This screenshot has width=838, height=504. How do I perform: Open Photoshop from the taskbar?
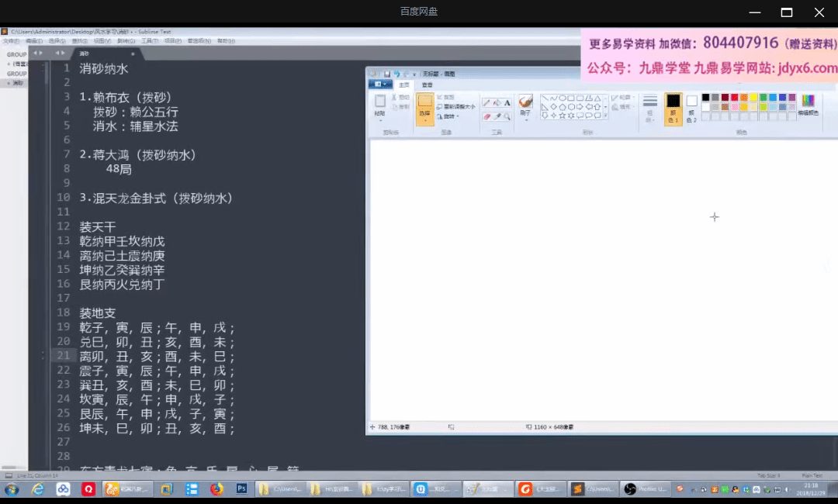click(x=241, y=489)
